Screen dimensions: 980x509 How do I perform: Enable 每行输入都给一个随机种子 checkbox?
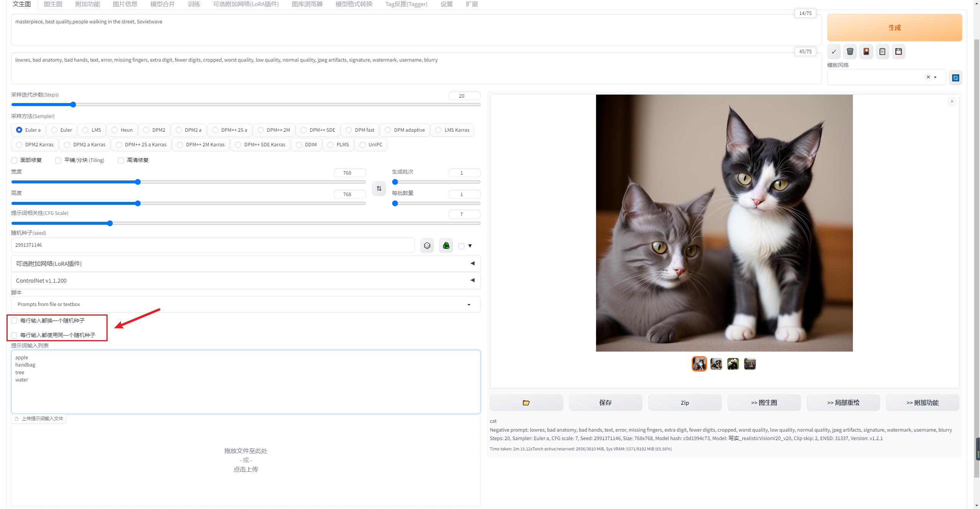tap(14, 320)
